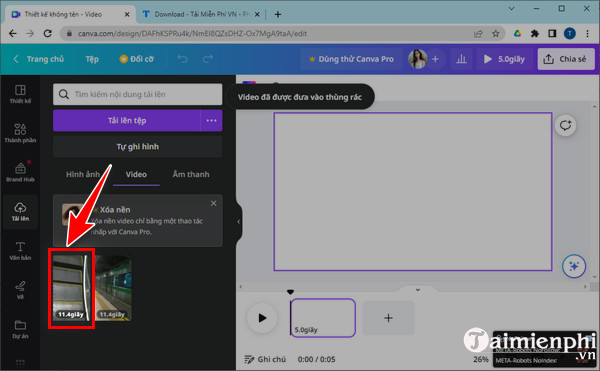Reload the Canva page

(47, 34)
